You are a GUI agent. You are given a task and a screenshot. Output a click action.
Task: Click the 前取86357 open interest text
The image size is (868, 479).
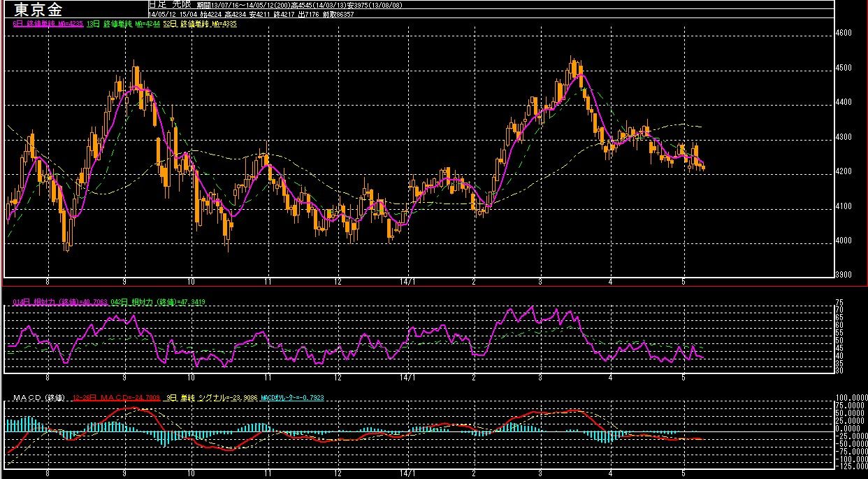point(339,15)
